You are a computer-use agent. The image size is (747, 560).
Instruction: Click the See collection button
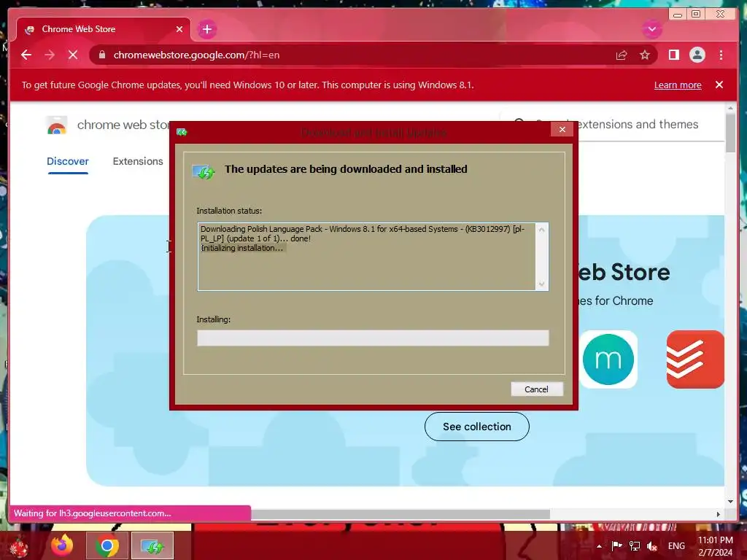tap(477, 427)
